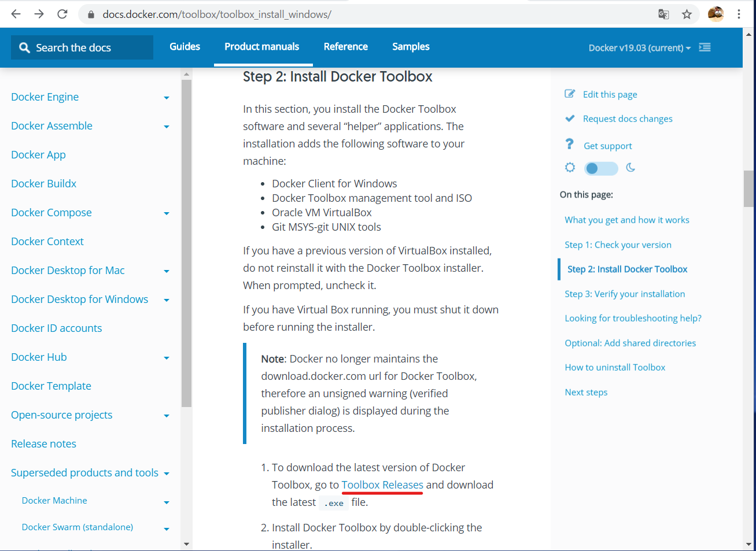756x551 pixels.
Task: Open the Samples tab
Action: (x=411, y=47)
